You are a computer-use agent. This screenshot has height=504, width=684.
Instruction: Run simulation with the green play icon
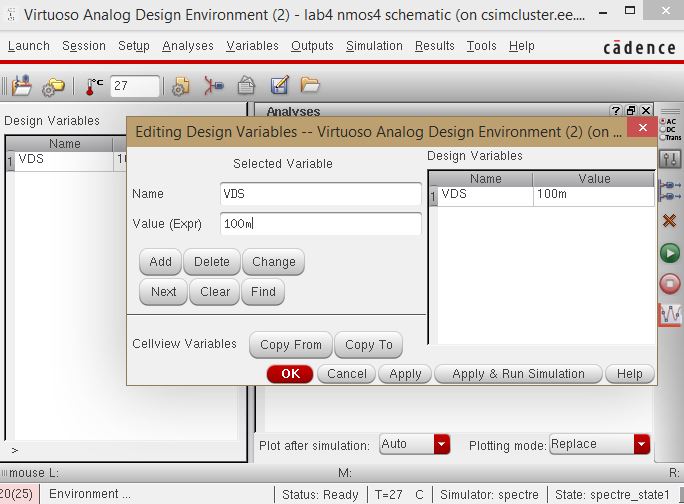670,253
